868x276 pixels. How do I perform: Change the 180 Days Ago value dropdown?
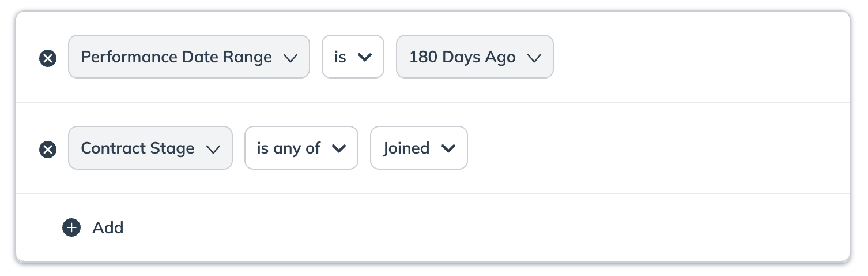474,57
